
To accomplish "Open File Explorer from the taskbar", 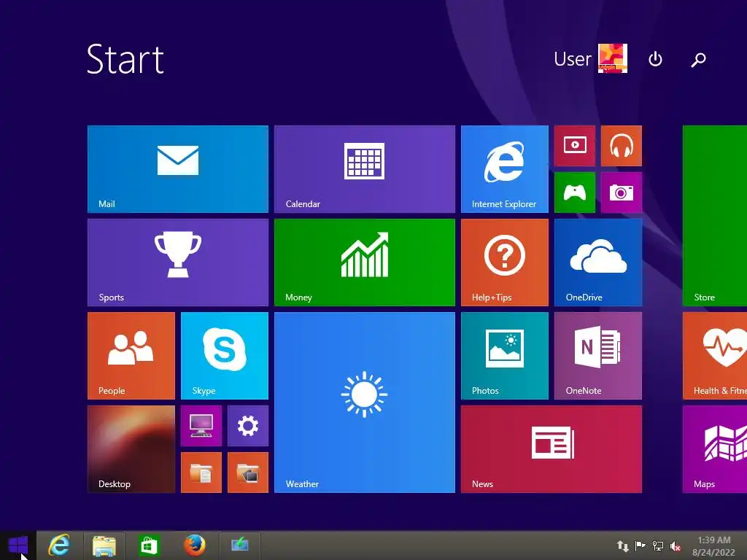I will pos(104,545).
